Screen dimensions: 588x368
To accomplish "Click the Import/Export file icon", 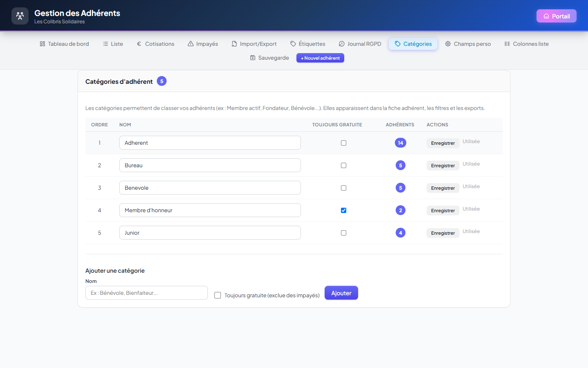I will tap(234, 44).
